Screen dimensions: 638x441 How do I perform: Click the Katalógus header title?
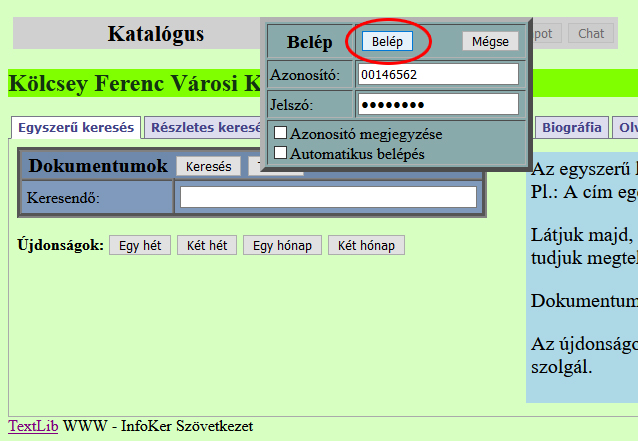coord(156,34)
